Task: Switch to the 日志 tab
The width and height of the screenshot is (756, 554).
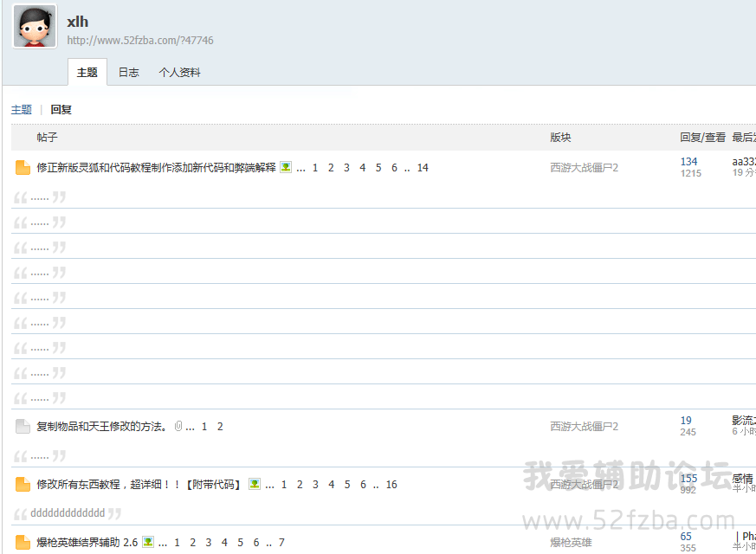Action: [x=128, y=73]
